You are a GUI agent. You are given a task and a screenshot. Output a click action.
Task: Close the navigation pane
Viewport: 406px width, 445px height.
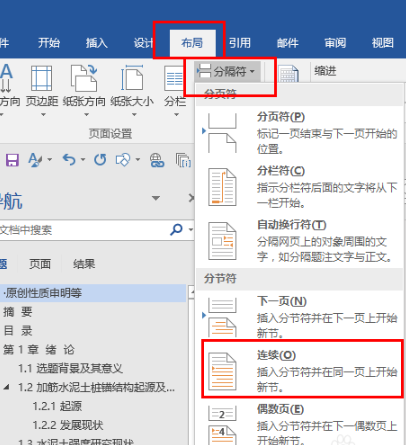point(191,198)
